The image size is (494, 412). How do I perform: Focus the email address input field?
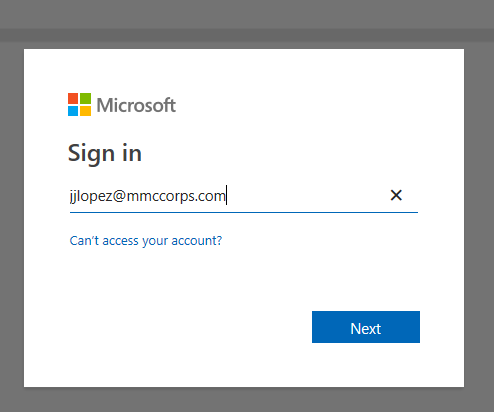click(244, 196)
